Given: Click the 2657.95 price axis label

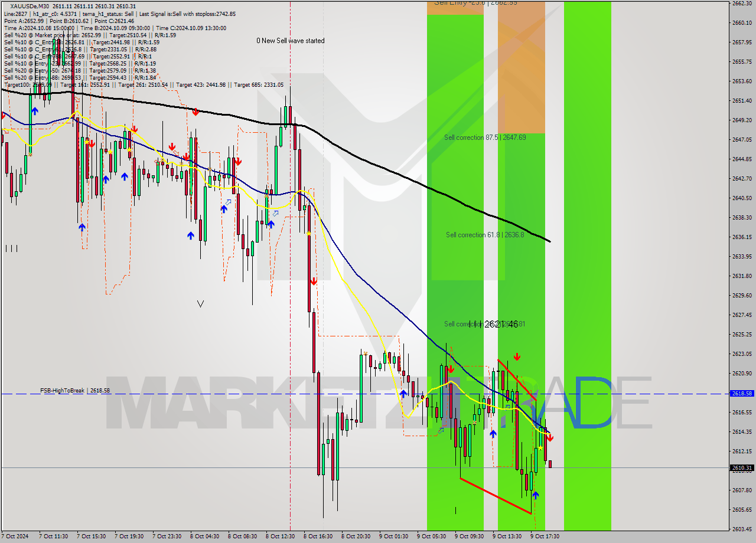Looking at the screenshot, I should tap(742, 42).
